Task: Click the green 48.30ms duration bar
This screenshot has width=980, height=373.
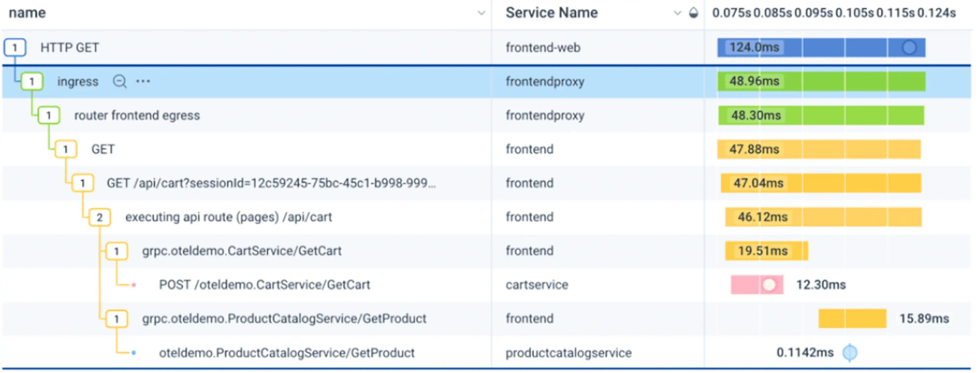Action: (821, 115)
